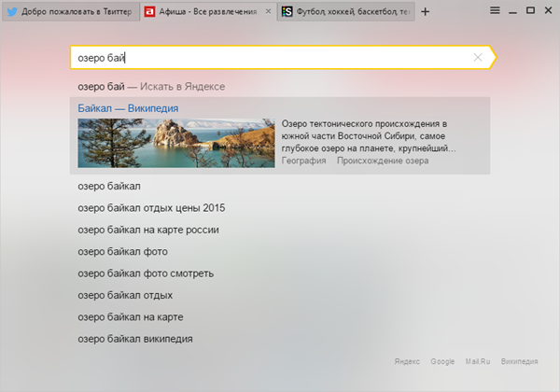This screenshot has height=392, width=560.
Task: Choose suggestion озеро байкал википедия
Action: click(x=135, y=339)
